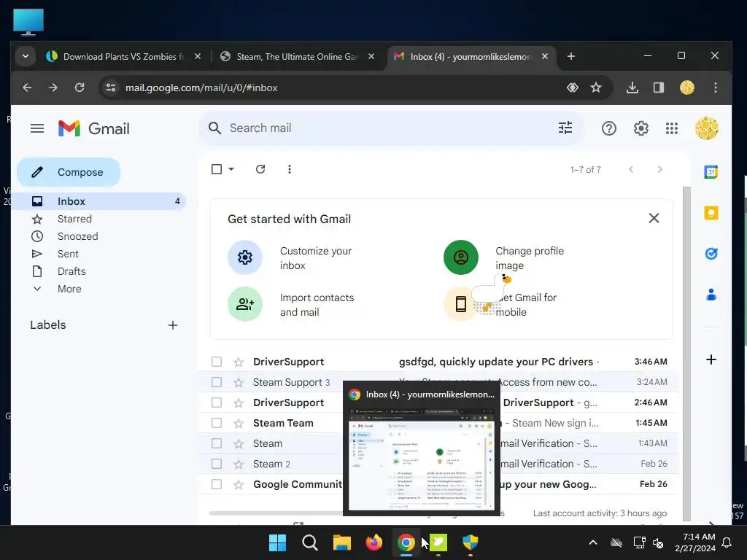Open Chrome tab search dropdown
The height and width of the screenshot is (560, 747).
click(x=26, y=56)
